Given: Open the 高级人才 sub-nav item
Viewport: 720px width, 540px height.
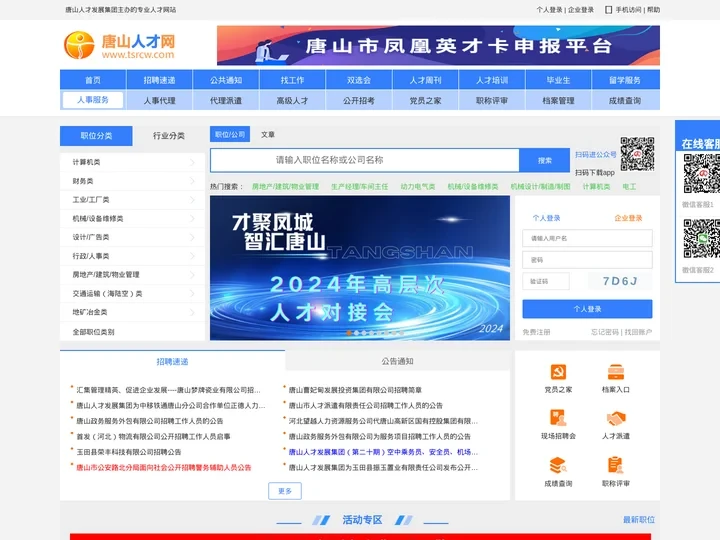Looking at the screenshot, I should coord(292,101).
